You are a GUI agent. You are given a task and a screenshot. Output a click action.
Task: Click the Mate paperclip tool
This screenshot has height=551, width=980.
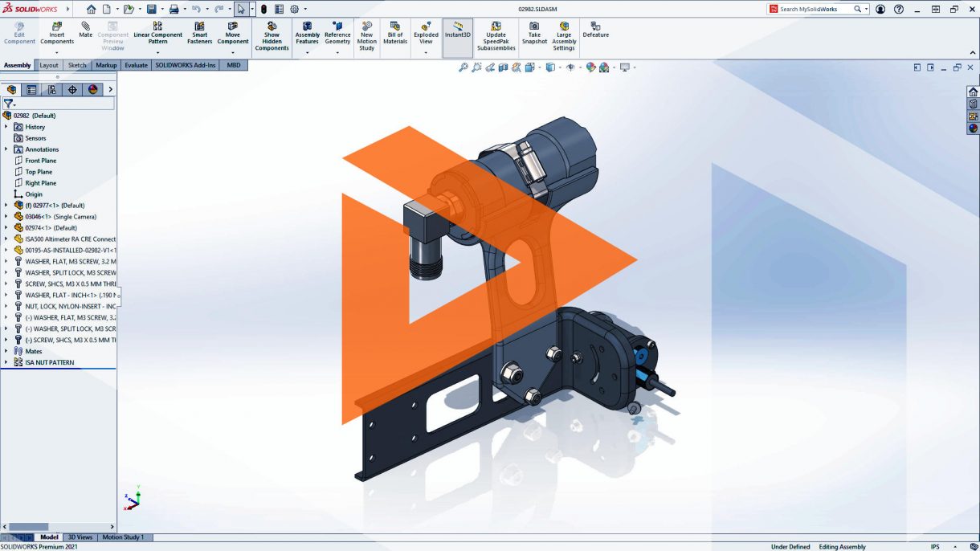(85, 30)
